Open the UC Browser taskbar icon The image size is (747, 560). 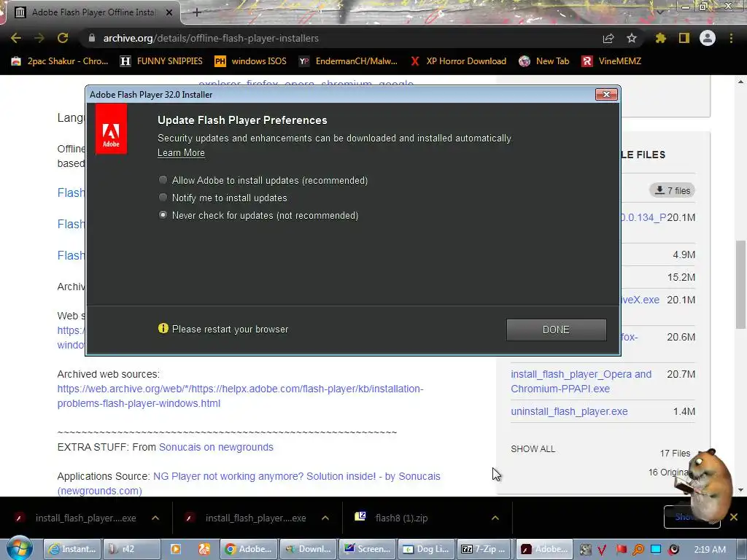pyautogui.click(x=204, y=549)
